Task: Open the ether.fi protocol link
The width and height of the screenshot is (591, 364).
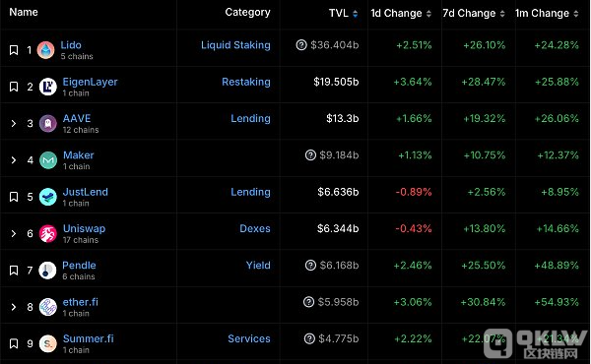Action: tap(81, 302)
